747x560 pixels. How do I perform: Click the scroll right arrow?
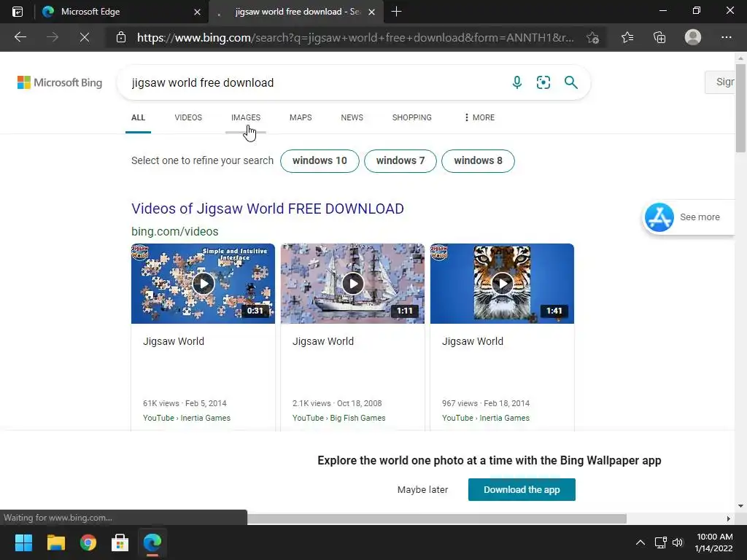(x=728, y=518)
